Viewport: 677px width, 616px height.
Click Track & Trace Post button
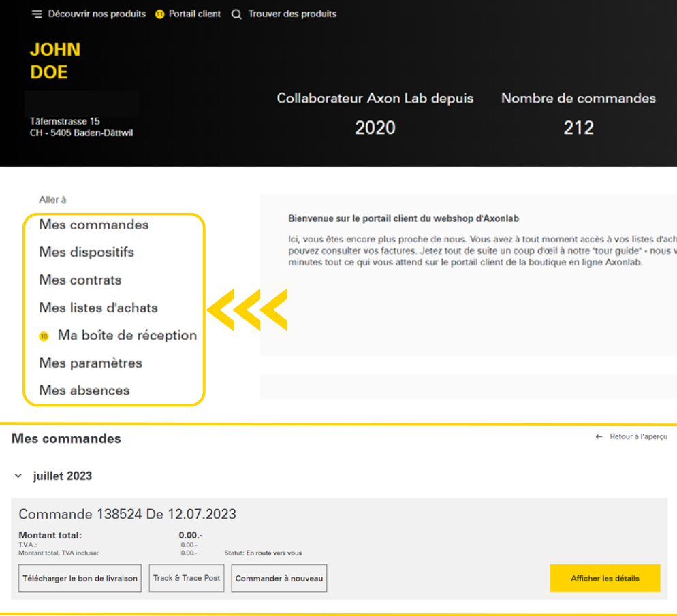[187, 578]
